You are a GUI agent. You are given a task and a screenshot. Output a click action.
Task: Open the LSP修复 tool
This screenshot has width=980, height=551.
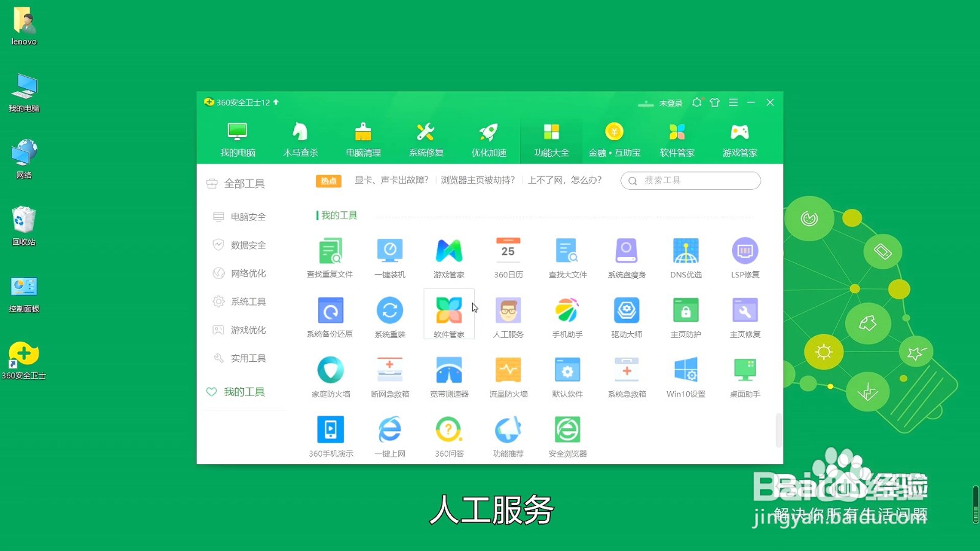pyautogui.click(x=745, y=258)
